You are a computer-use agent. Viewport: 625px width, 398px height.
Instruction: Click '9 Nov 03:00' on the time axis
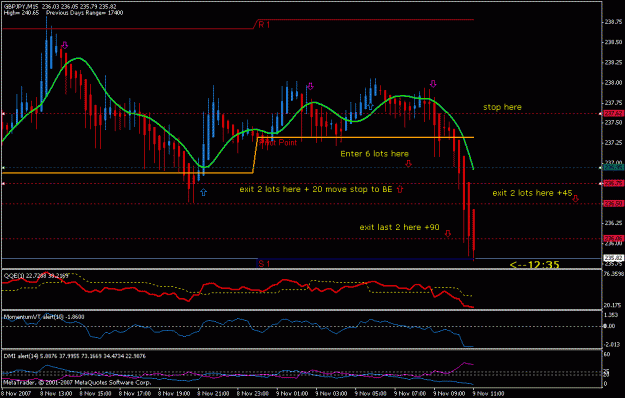pos(332,394)
